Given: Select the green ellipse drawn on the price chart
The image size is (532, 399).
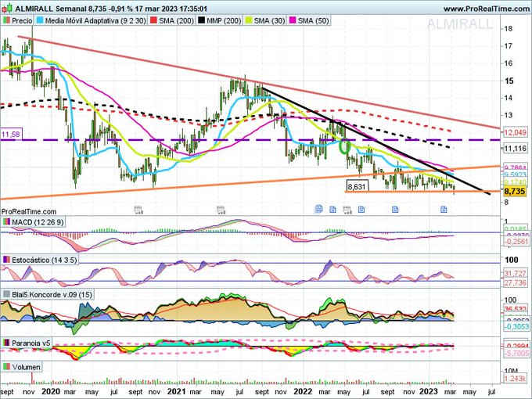Looking at the screenshot, I should [345, 146].
